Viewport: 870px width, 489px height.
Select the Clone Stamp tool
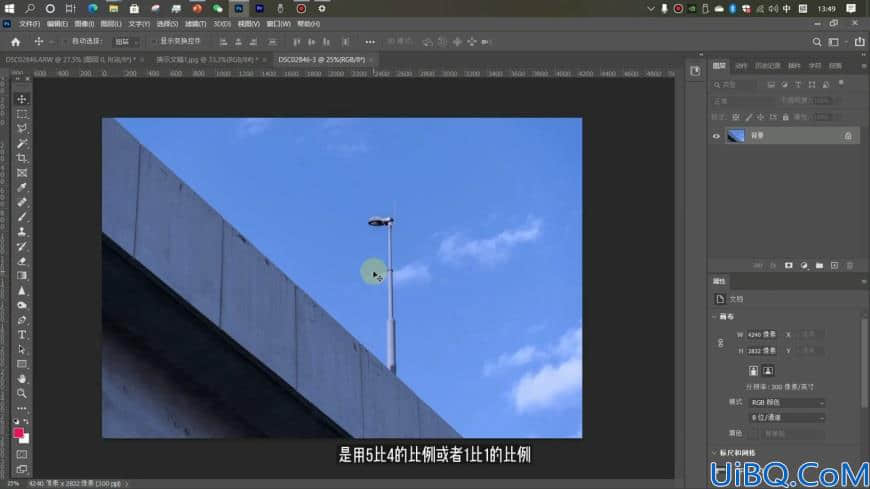(x=22, y=232)
